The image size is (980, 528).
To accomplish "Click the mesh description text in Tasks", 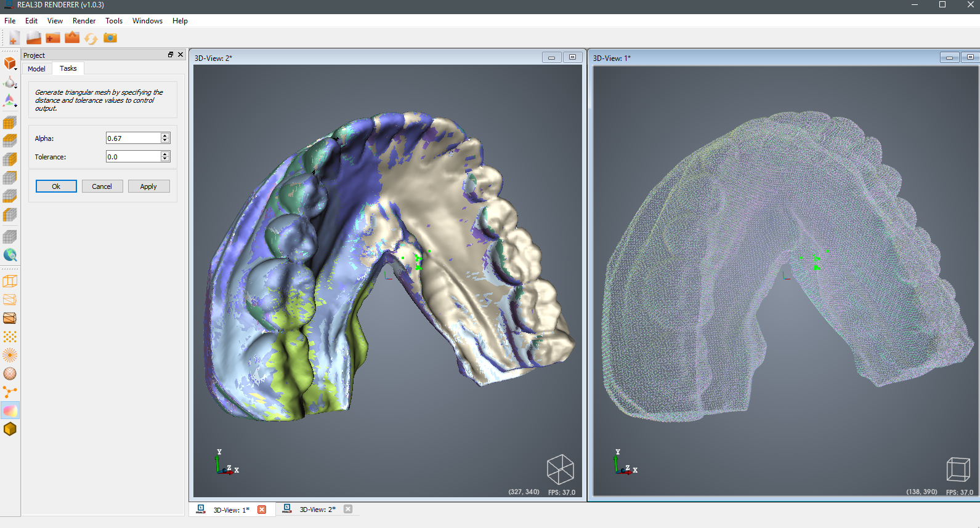I will 99,100.
